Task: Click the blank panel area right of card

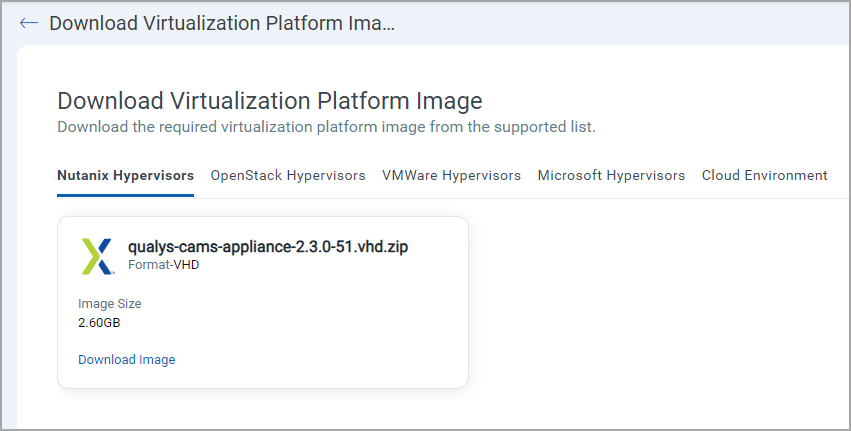Action: pos(650,300)
